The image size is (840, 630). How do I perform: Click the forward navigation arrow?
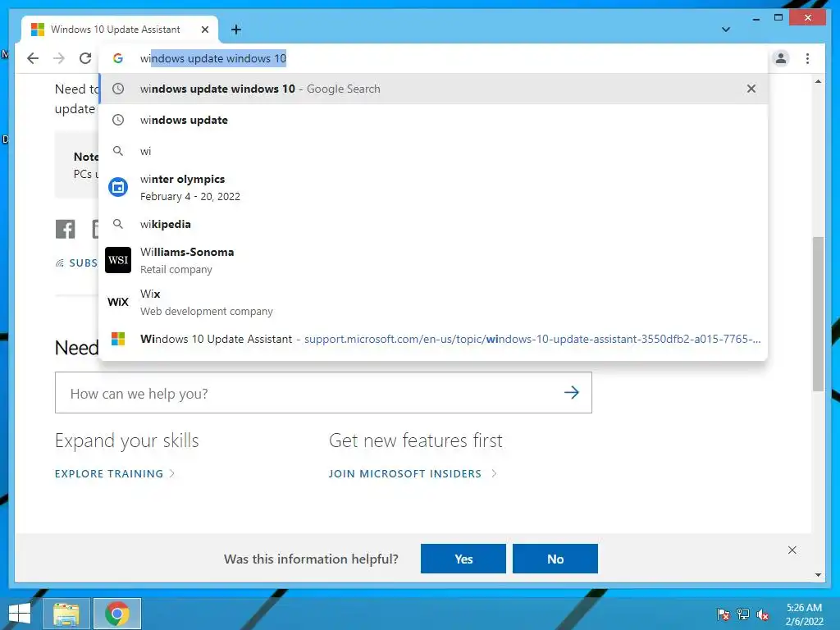pyautogui.click(x=59, y=58)
